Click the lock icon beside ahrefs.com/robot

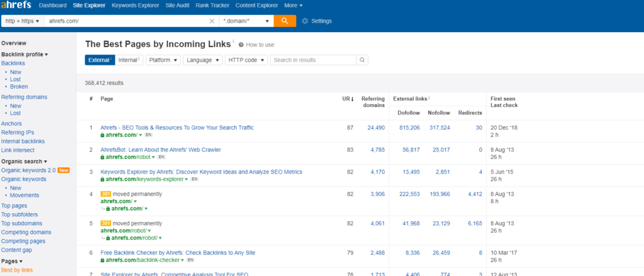pyautogui.click(x=103, y=157)
